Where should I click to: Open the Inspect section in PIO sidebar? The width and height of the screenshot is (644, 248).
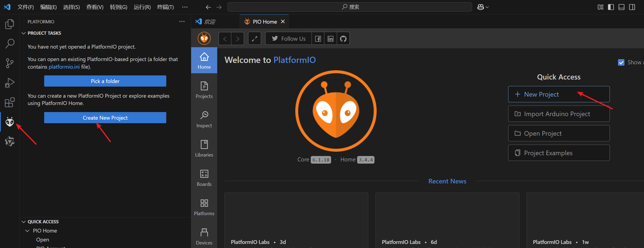204,119
